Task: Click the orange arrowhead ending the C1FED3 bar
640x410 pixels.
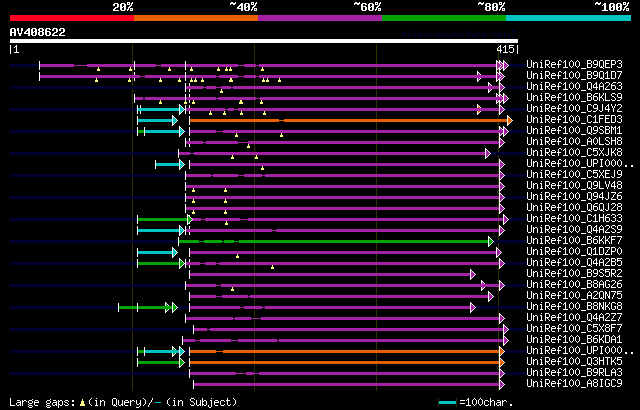Action: 510,120
